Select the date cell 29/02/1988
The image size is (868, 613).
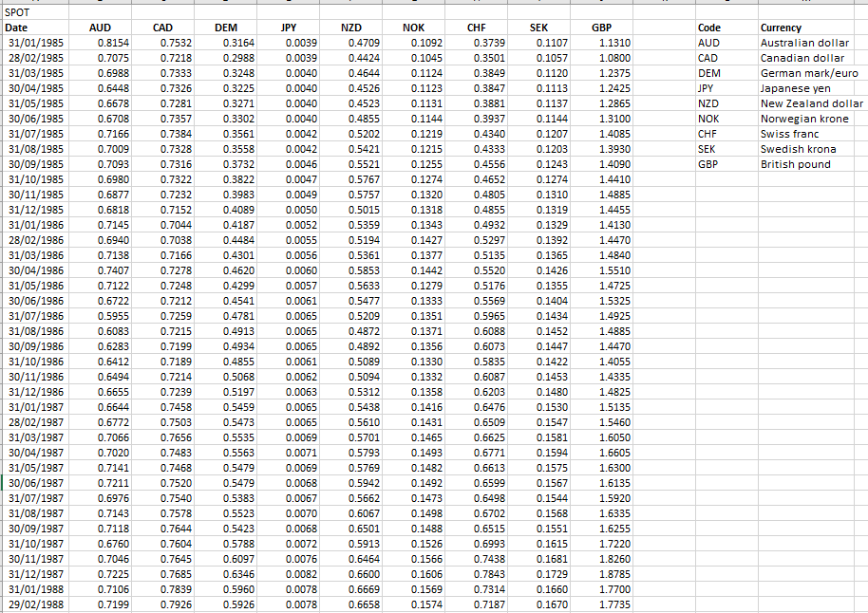point(35,604)
